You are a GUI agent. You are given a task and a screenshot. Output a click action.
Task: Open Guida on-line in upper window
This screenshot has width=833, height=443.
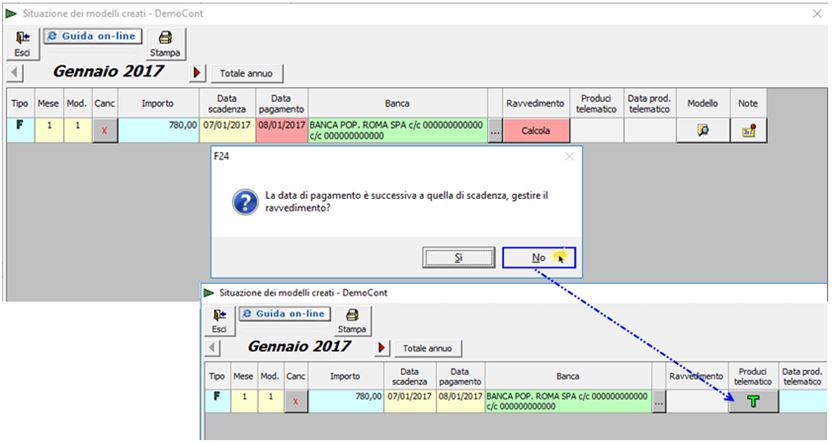[x=93, y=36]
